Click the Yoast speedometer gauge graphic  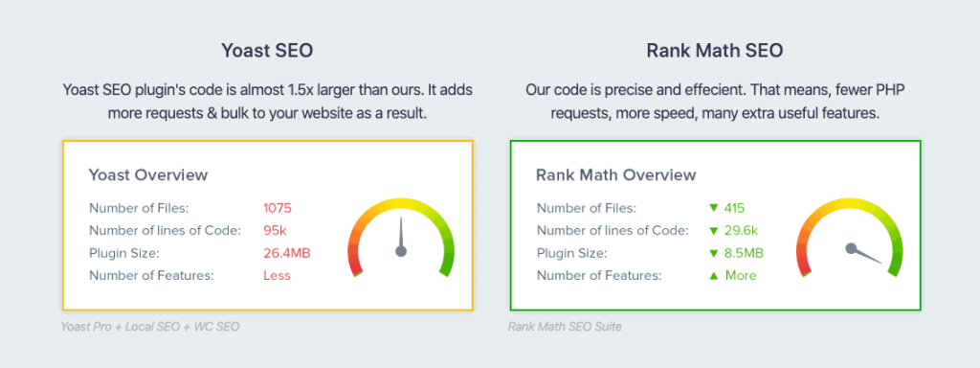pos(401,238)
